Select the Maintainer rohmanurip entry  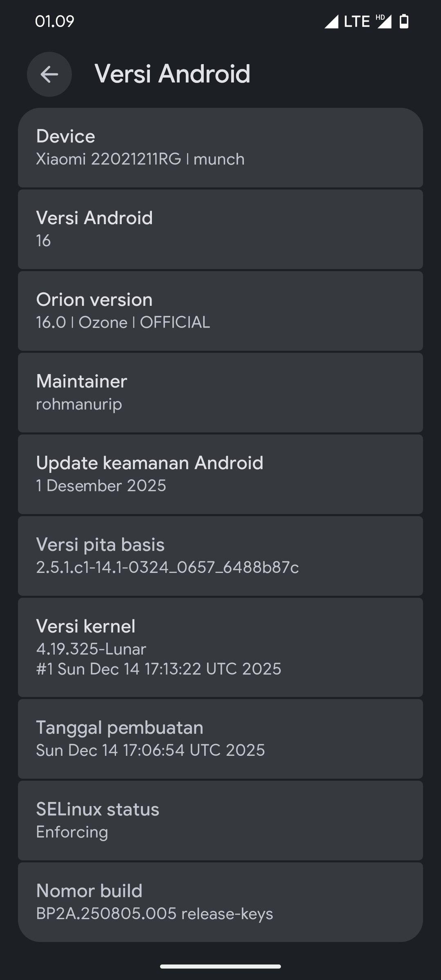[x=220, y=392]
